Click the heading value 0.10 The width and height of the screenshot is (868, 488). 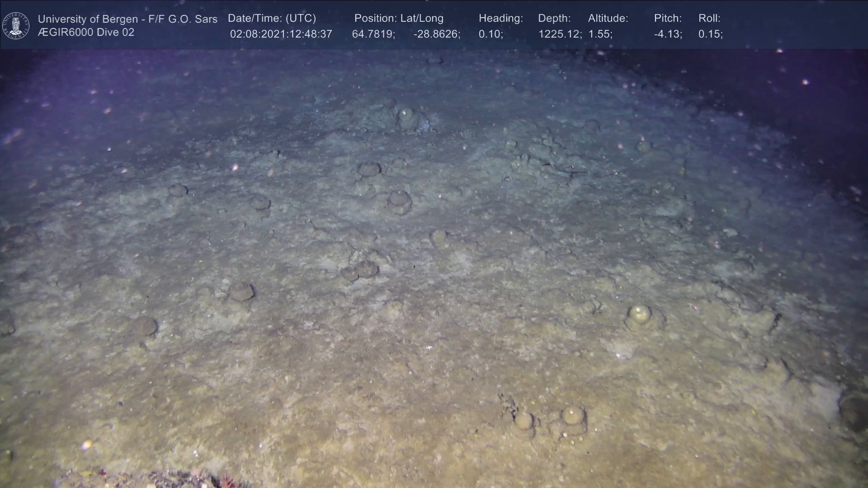tap(491, 34)
